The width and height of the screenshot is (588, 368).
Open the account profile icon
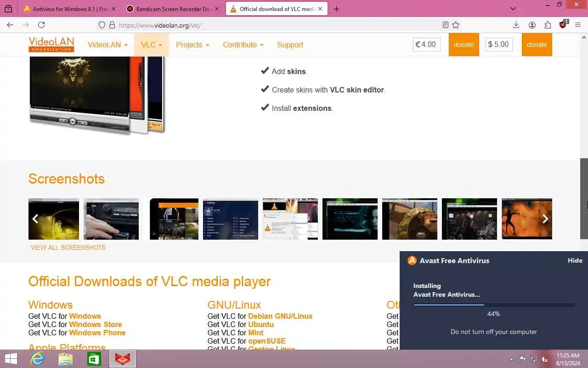[532, 25]
